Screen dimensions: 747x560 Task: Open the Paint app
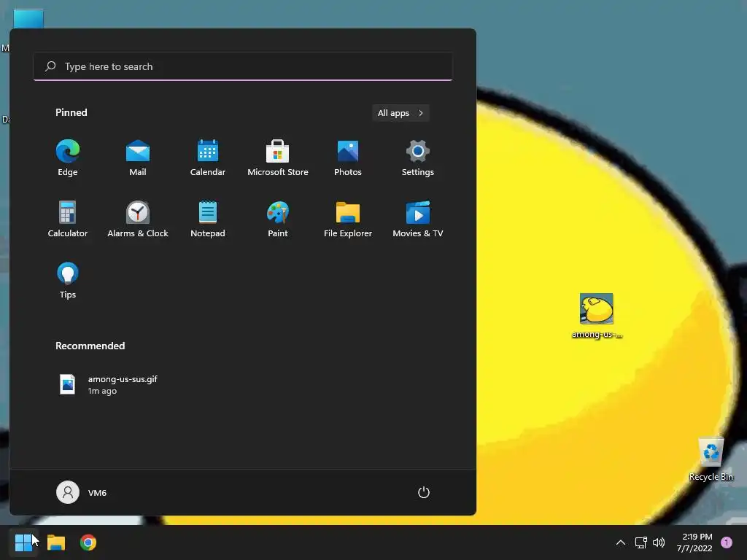click(278, 219)
